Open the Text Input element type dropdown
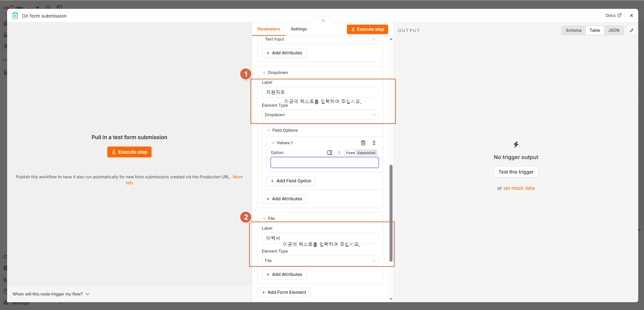 [x=320, y=39]
